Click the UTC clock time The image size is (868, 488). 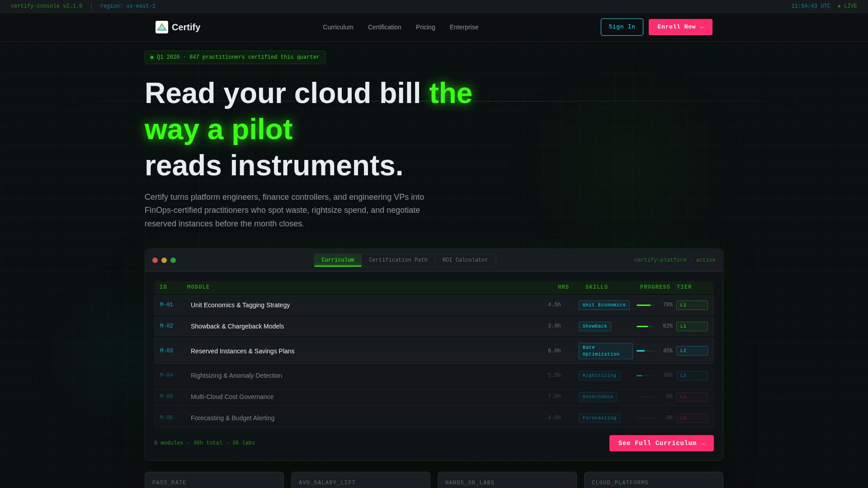click(x=811, y=6)
